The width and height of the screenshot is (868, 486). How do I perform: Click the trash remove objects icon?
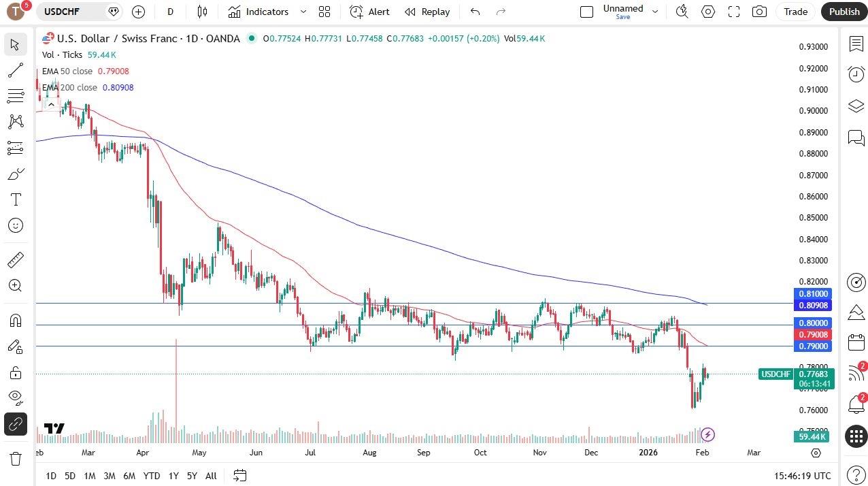pos(15,459)
